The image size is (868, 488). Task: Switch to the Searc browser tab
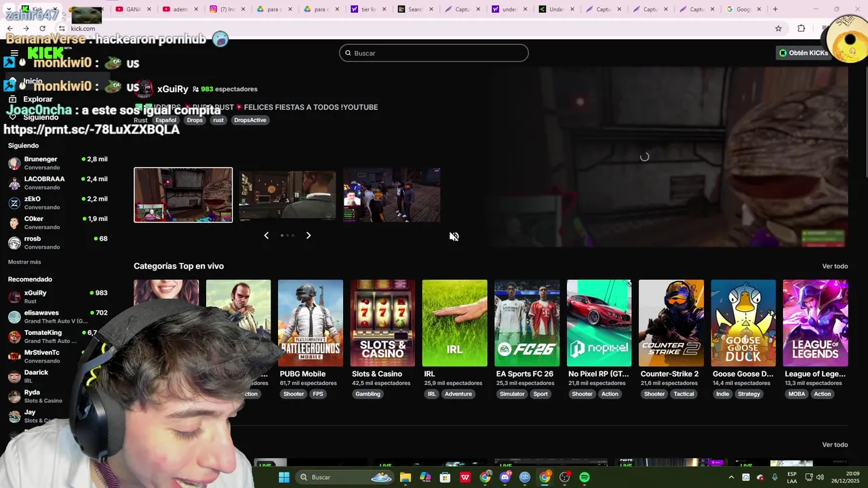(x=415, y=9)
